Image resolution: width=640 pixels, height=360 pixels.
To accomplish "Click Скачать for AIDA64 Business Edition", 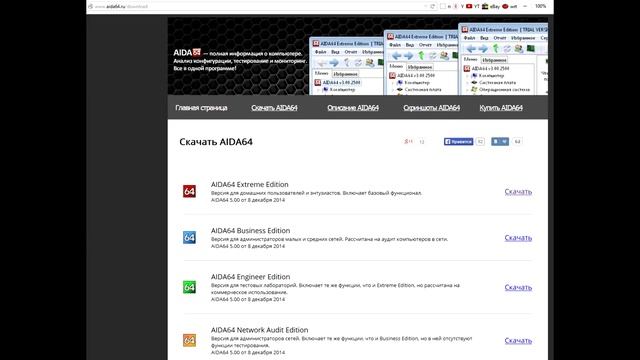I will pos(518,238).
